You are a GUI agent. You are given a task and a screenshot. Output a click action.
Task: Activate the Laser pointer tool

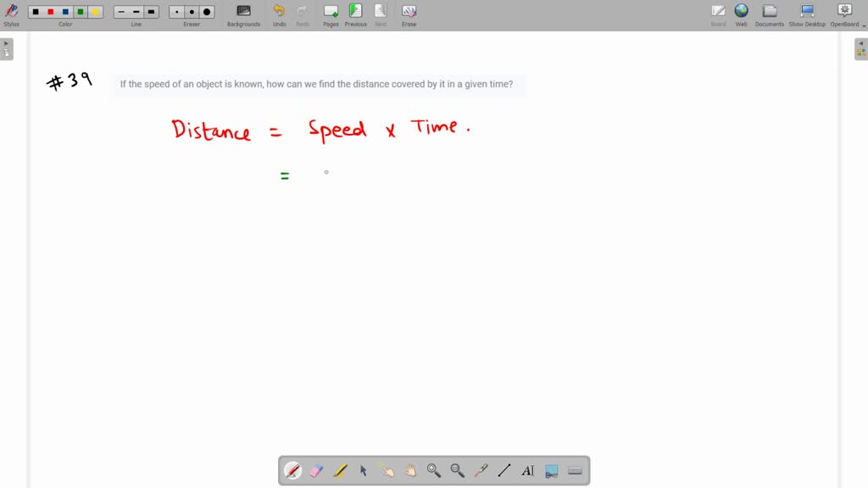(x=481, y=470)
